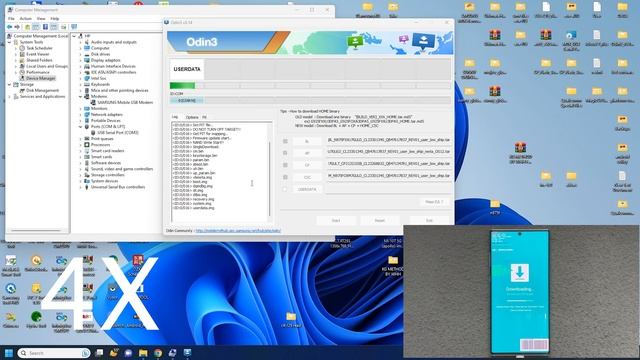Open File Explorer from the taskbar
This screenshot has height=360, width=640.
pyautogui.click(x=143, y=353)
